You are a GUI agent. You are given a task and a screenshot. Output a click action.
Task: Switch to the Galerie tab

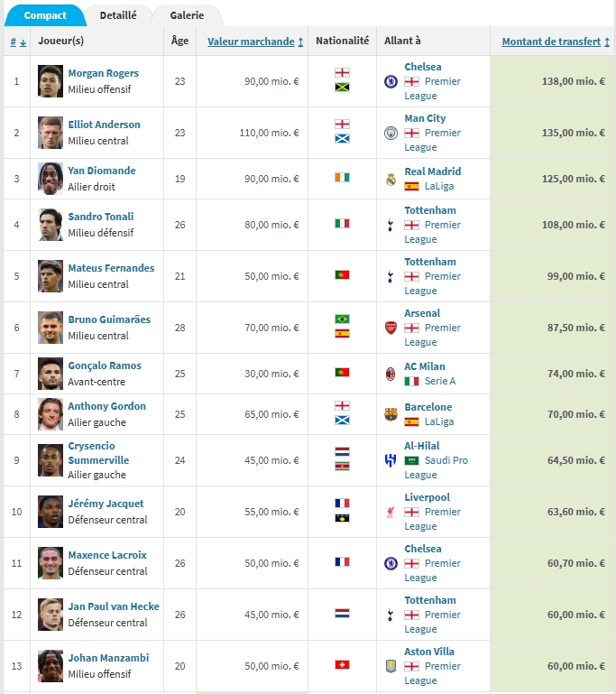coord(187,15)
